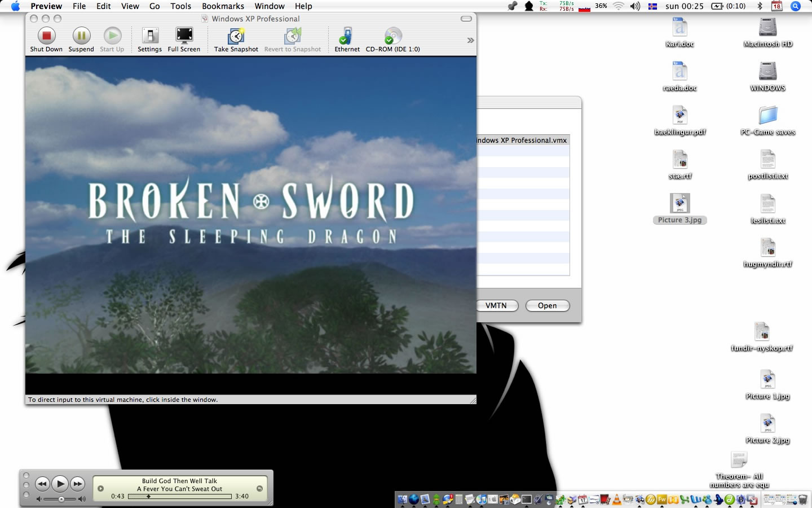Select the Windows XP Professional.vmx list row

[x=523, y=140]
